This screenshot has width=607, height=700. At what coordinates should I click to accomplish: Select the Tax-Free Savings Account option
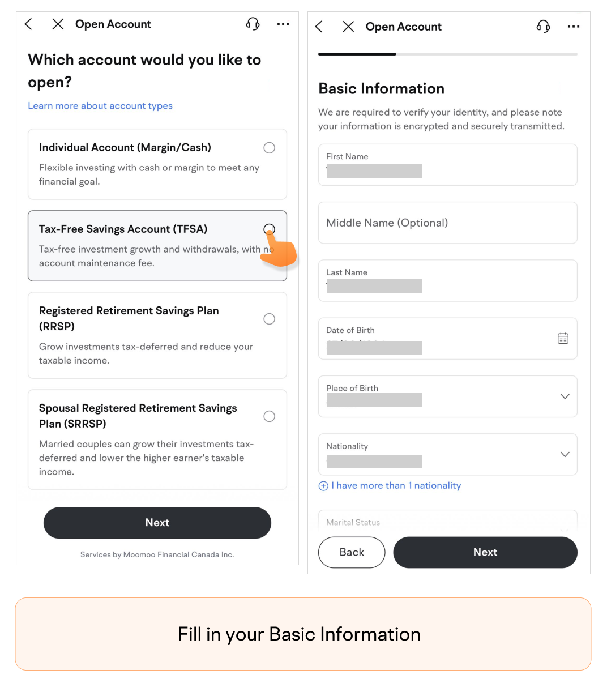(157, 246)
